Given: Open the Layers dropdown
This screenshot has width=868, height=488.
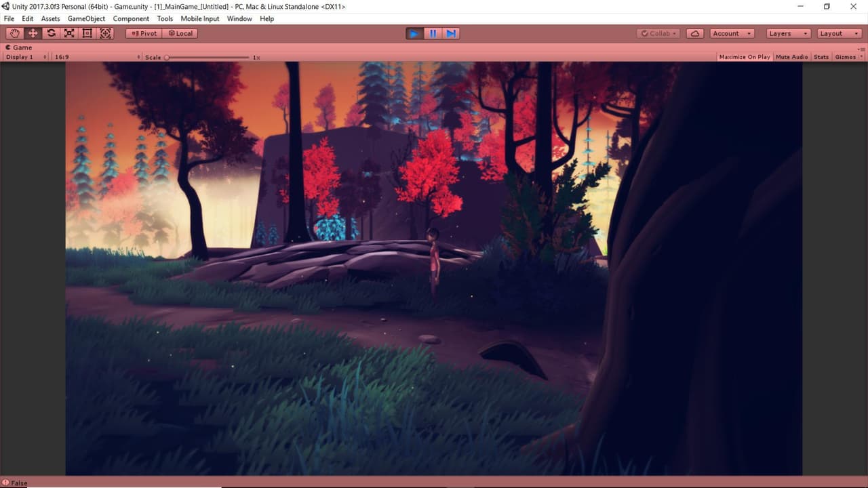Looking at the screenshot, I should click(x=789, y=33).
